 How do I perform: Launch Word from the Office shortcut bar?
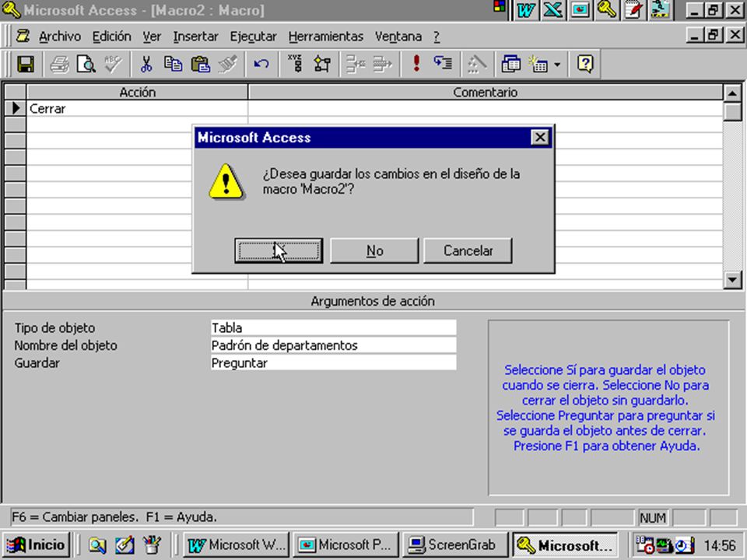point(526,10)
